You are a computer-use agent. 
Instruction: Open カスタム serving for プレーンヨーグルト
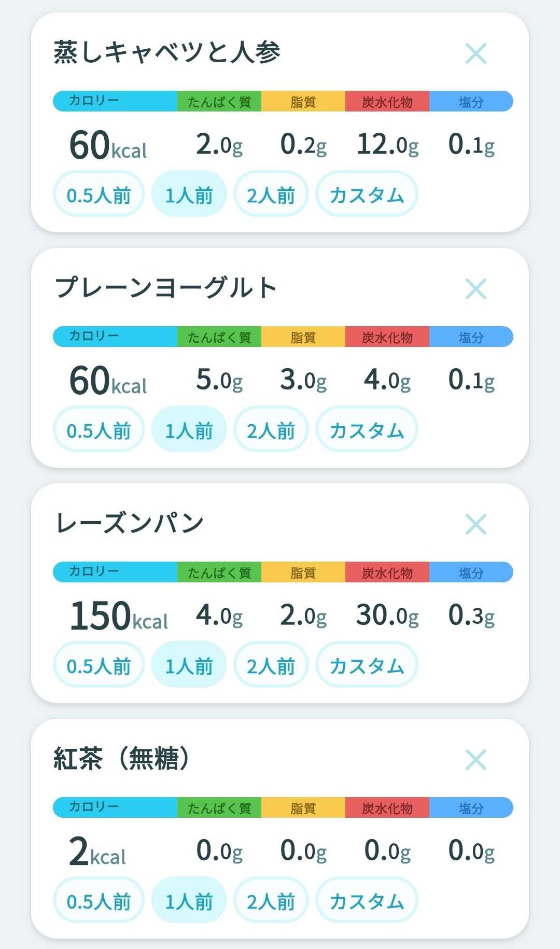coord(367,429)
